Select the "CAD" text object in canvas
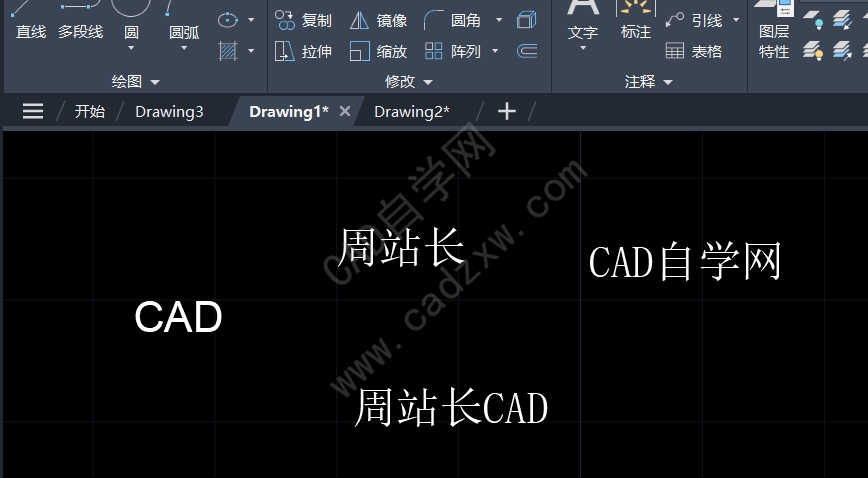 pos(178,317)
